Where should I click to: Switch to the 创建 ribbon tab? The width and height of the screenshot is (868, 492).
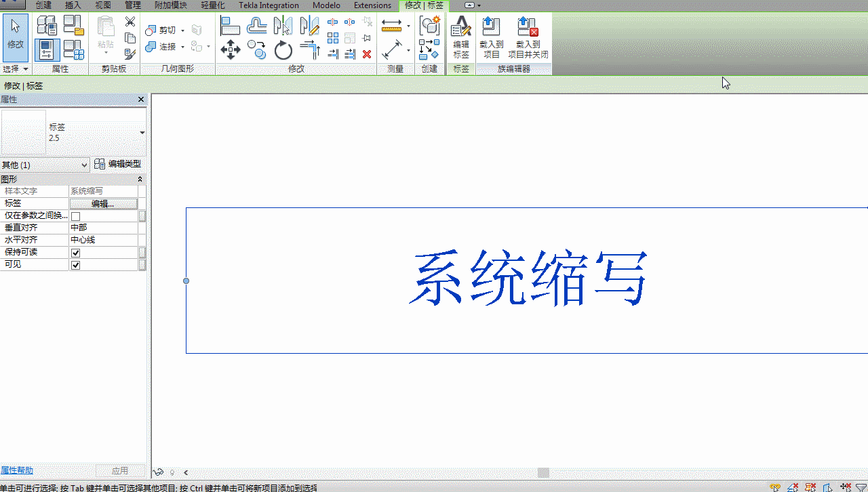(43, 5)
